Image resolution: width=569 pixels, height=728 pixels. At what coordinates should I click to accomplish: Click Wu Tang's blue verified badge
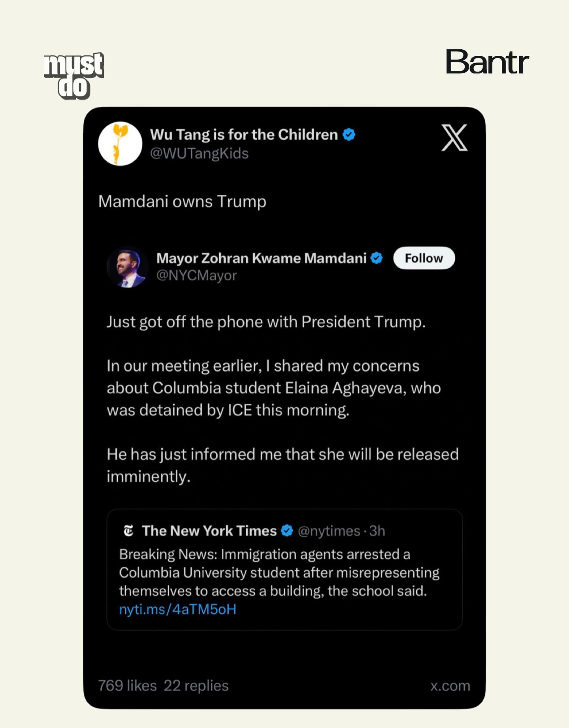pyautogui.click(x=349, y=135)
